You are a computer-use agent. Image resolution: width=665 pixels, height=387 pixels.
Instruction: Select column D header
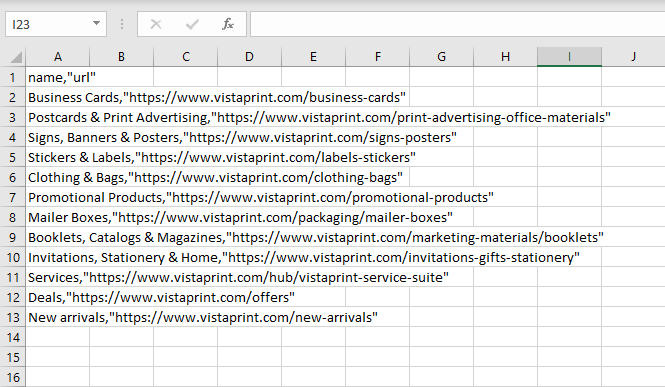click(x=249, y=57)
